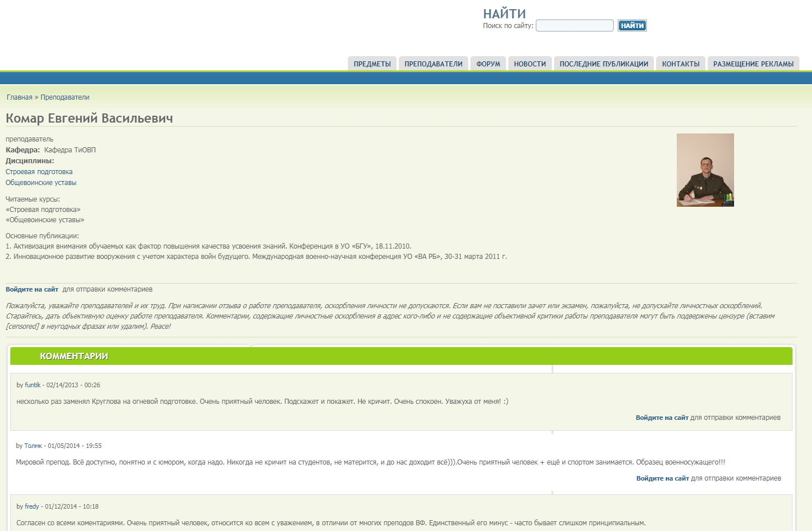This screenshot has width=812, height=531.
Task: Open fredy's user profile link
Action: click(x=32, y=506)
